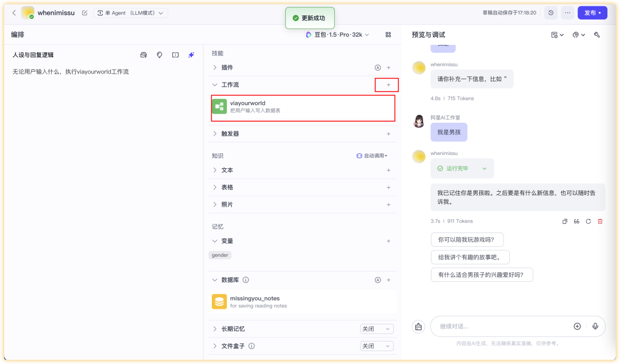This screenshot has height=364, width=620.
Task: Collapse the 变量 section
Action: click(215, 241)
